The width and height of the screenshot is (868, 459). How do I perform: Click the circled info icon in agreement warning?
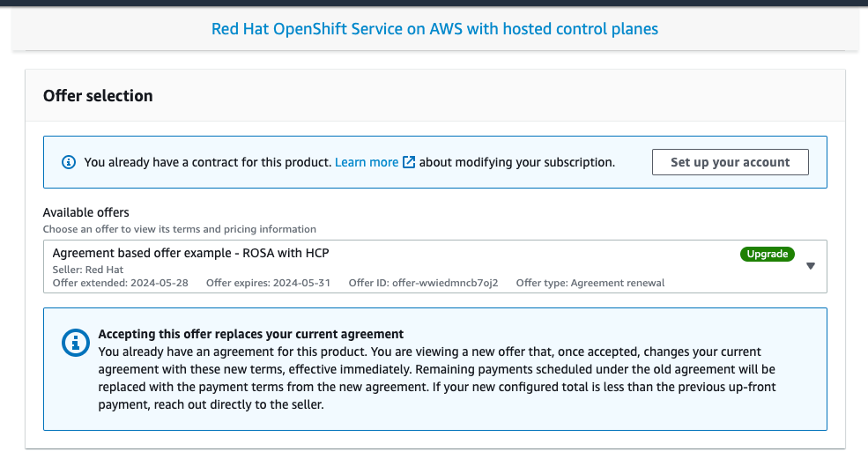coord(75,342)
